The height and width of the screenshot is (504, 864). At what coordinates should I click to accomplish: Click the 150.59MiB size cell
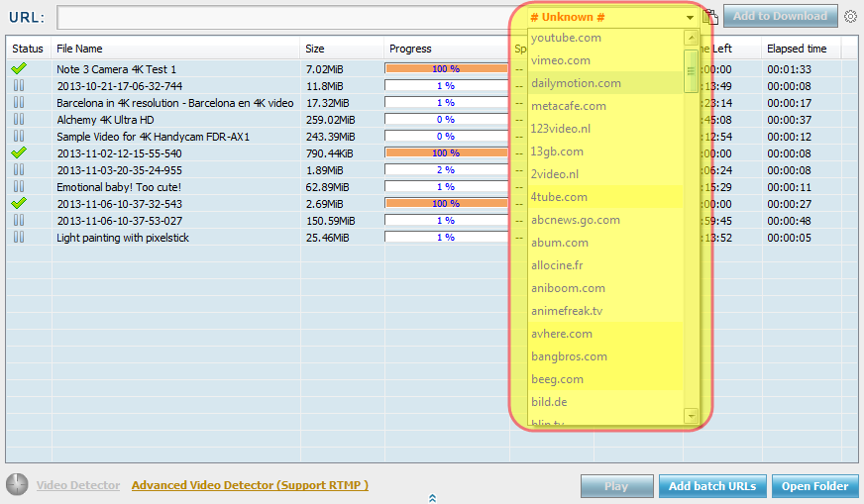(x=331, y=221)
